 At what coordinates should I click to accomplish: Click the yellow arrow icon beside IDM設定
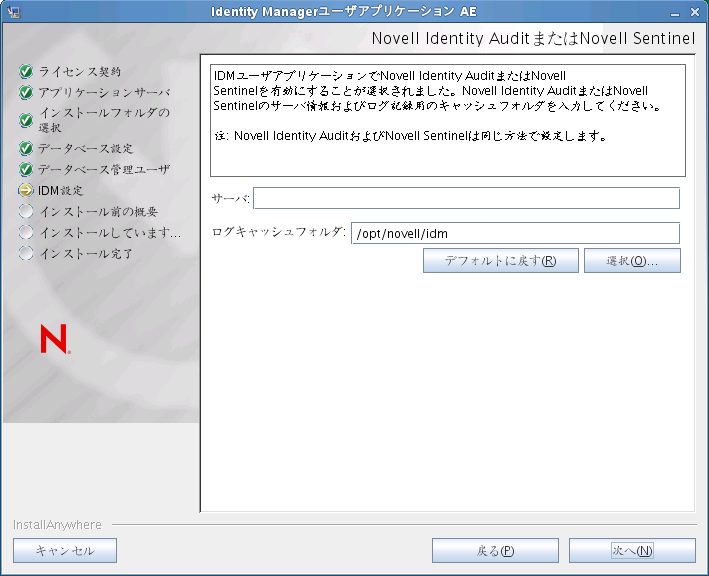[x=26, y=190]
